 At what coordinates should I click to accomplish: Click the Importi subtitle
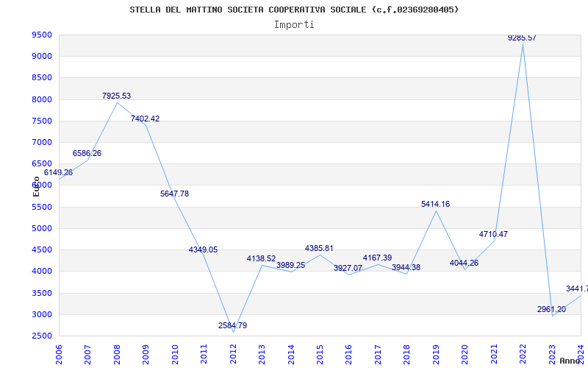294,25
